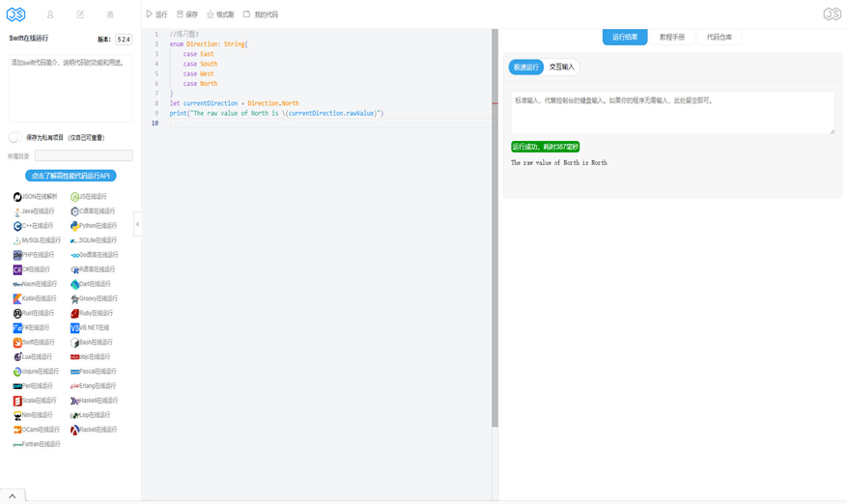This screenshot has height=504, width=847.
Task: Click the Rust gear icon
Action: [x=17, y=314]
